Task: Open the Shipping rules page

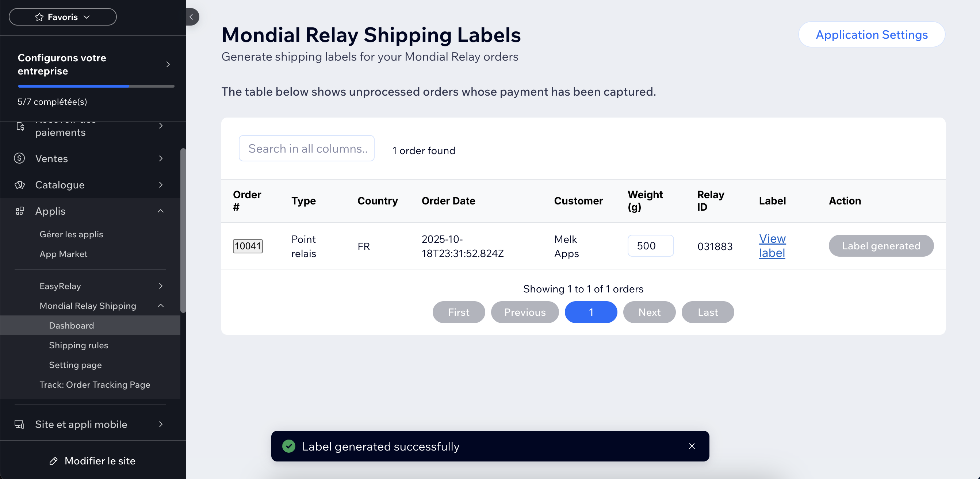Action: 79,345
